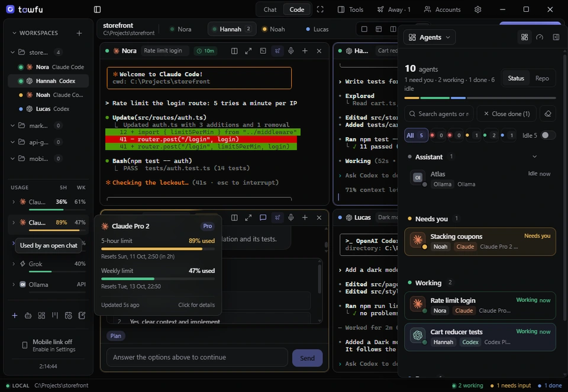Expand Claude 36% usage row
The image size is (568, 392).
(14, 202)
